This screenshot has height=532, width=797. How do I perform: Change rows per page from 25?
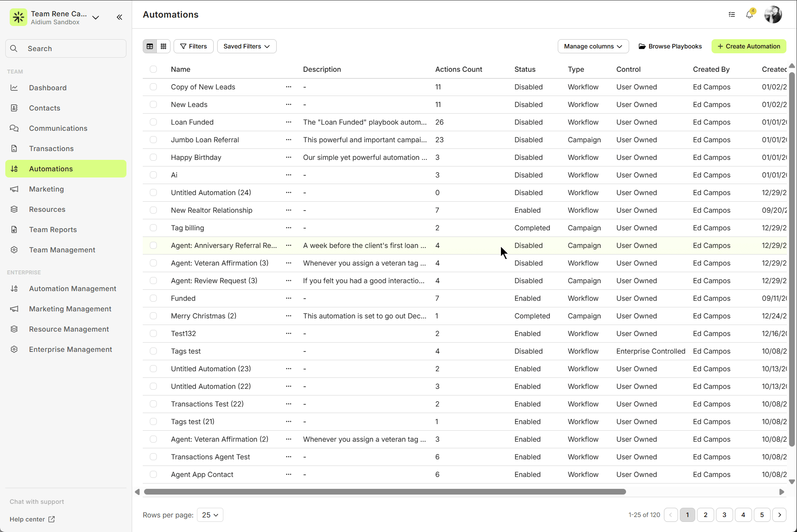point(210,515)
